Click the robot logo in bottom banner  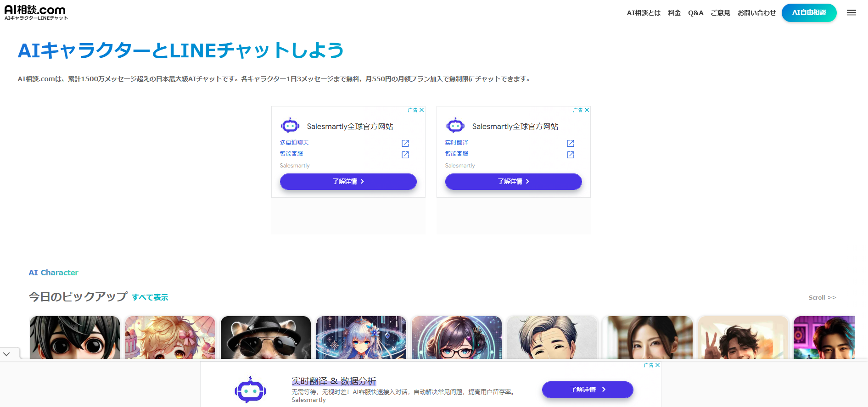(x=250, y=390)
